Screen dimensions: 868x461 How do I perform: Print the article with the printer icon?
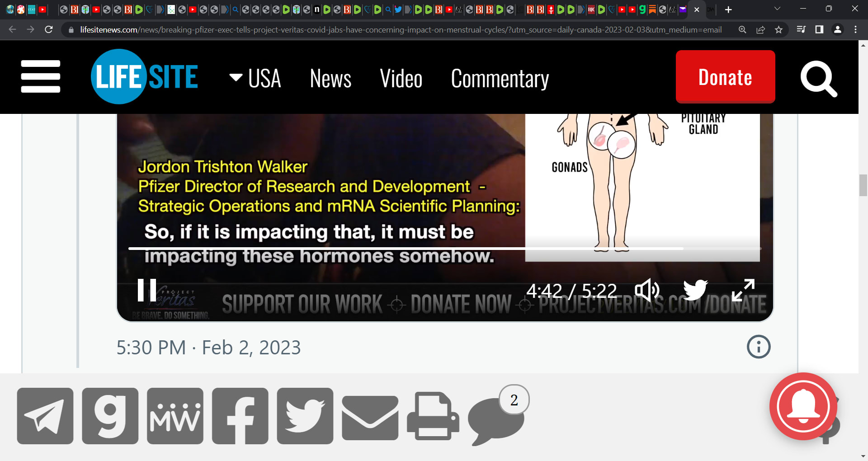click(433, 416)
